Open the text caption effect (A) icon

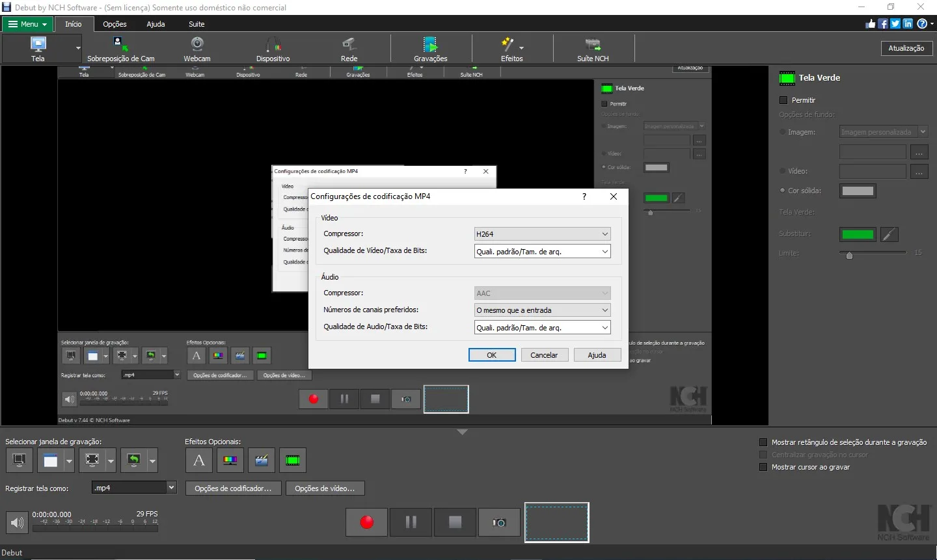(x=199, y=460)
